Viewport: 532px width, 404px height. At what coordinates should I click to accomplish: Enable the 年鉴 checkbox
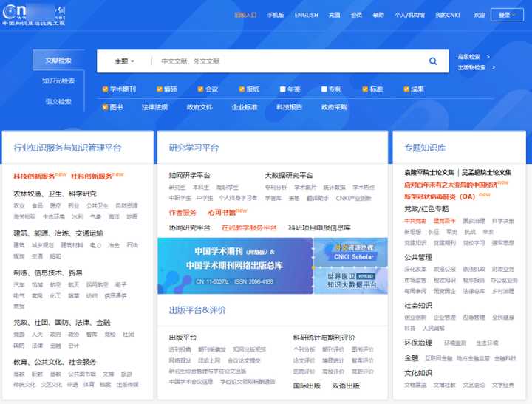283,89
